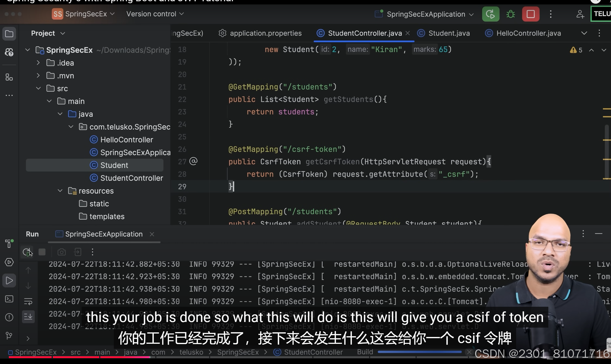Close the StudentController.java tab
The width and height of the screenshot is (611, 364).
(408, 33)
